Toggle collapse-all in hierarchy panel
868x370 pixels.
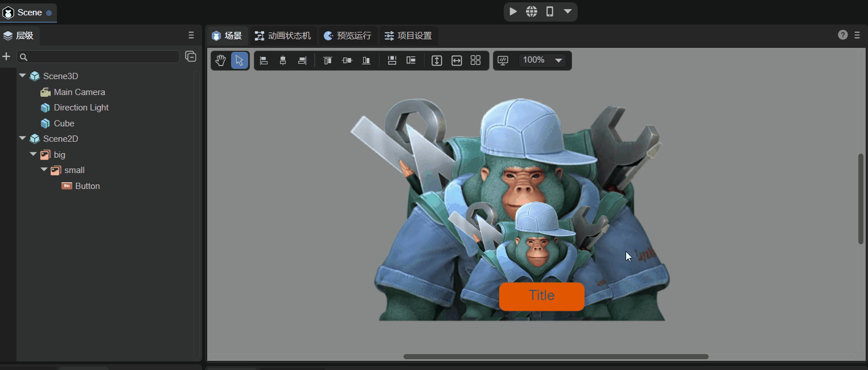[191, 56]
